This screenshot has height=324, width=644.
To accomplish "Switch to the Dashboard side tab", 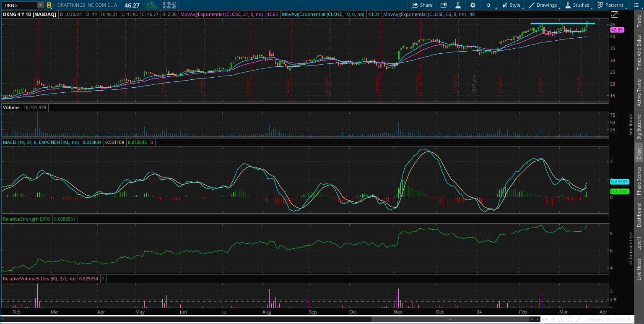I will click(x=639, y=215).
